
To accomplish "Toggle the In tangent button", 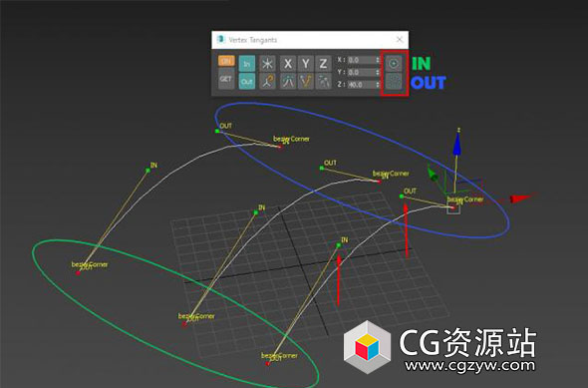I will (247, 64).
